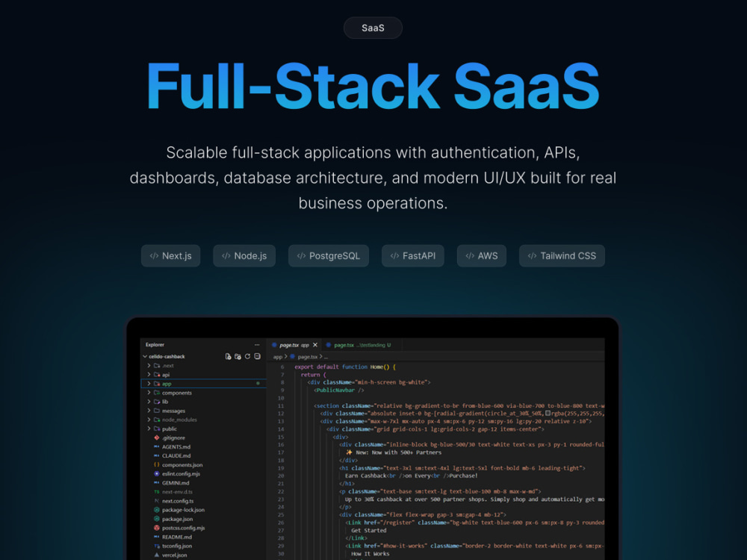Expand the app folder chevron
Screen dimensions: 747x560
pyautogui.click(x=149, y=384)
